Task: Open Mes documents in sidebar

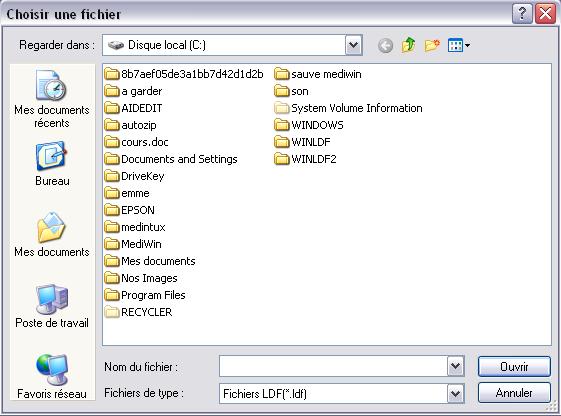Action: (x=52, y=235)
